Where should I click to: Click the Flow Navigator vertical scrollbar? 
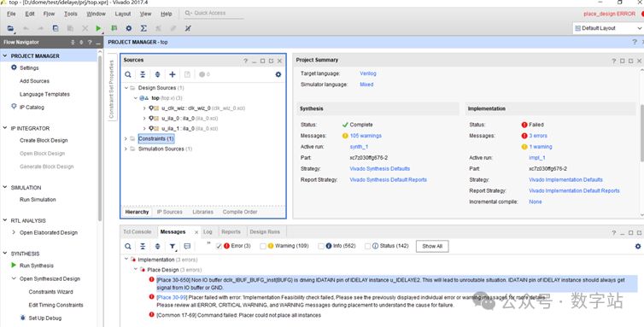click(100, 137)
